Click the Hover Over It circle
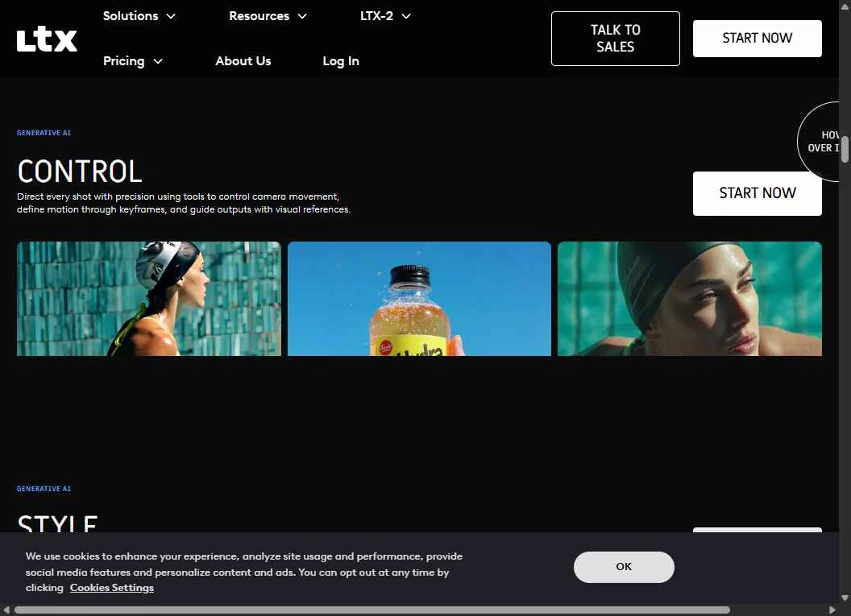 coord(820,142)
